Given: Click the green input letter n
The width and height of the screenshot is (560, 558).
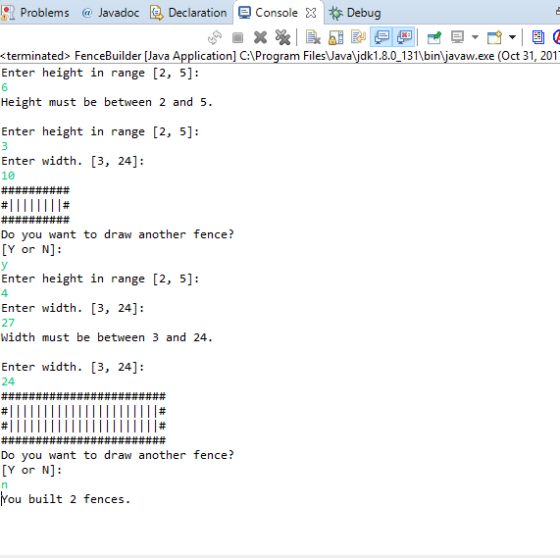Looking at the screenshot, I should coord(4,485).
